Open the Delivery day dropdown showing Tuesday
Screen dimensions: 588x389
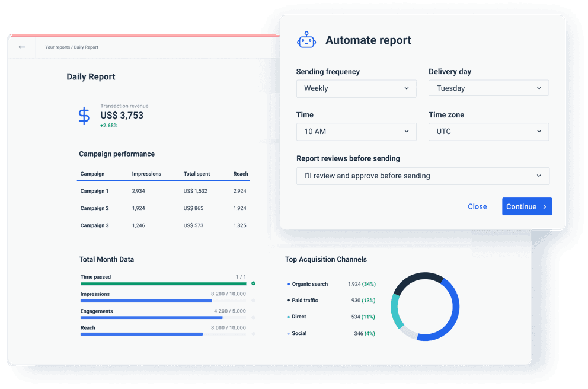[488, 88]
